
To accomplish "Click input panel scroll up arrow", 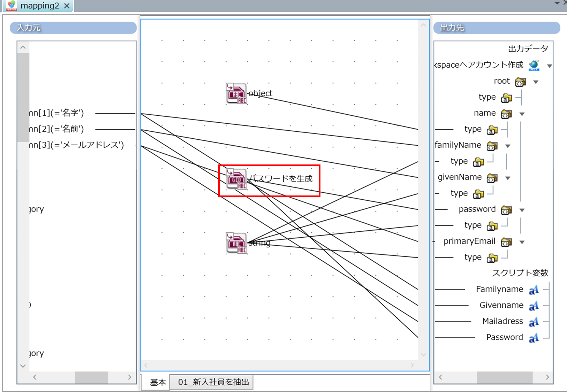I will pos(23,47).
